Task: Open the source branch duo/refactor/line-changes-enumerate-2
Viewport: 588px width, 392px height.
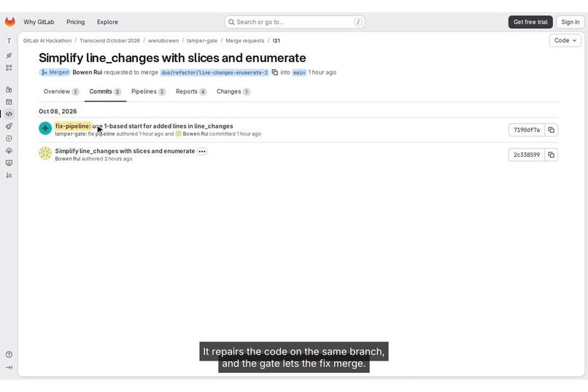Action: (x=214, y=72)
